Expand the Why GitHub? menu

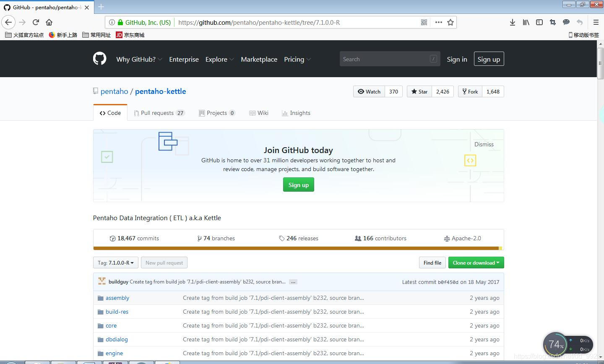pos(139,59)
